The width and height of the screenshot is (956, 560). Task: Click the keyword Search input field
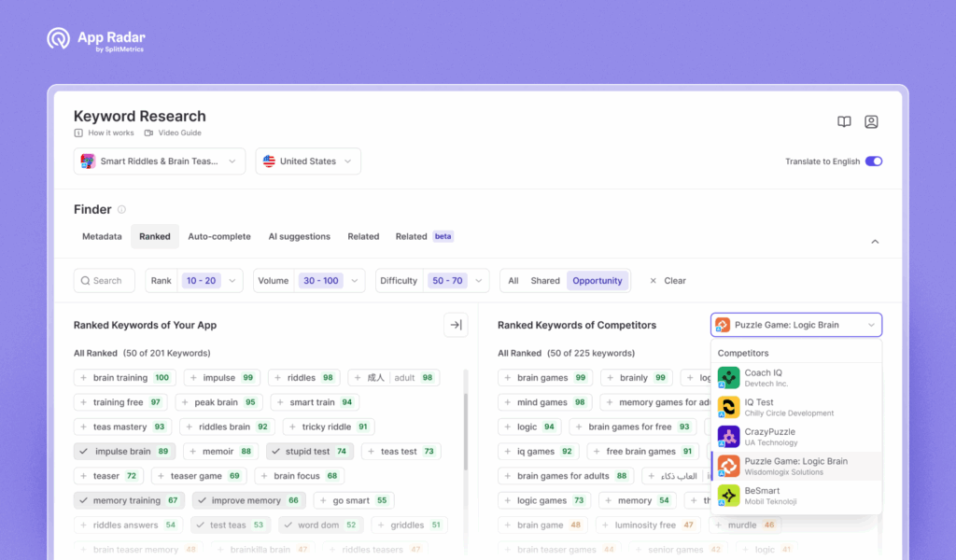point(104,280)
